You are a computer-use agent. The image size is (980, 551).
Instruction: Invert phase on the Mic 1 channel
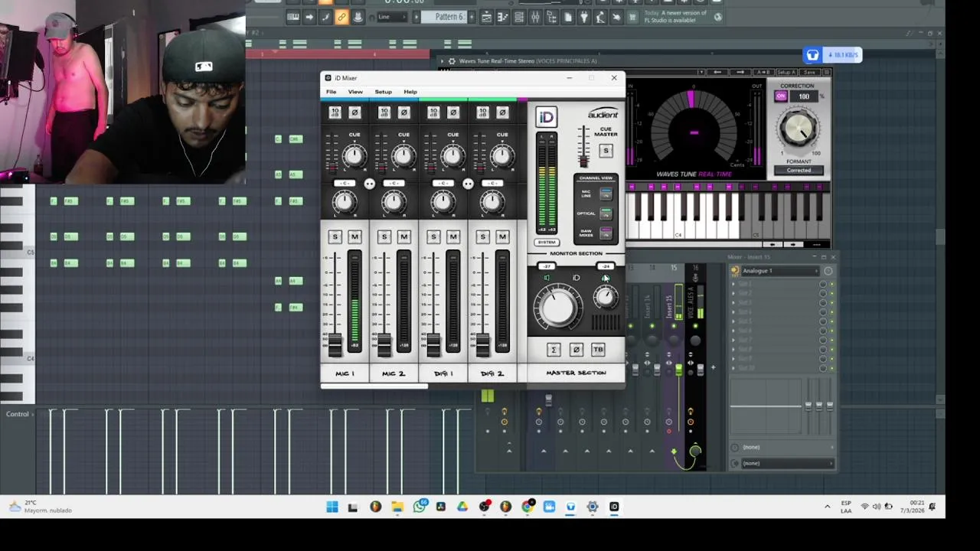[354, 112]
